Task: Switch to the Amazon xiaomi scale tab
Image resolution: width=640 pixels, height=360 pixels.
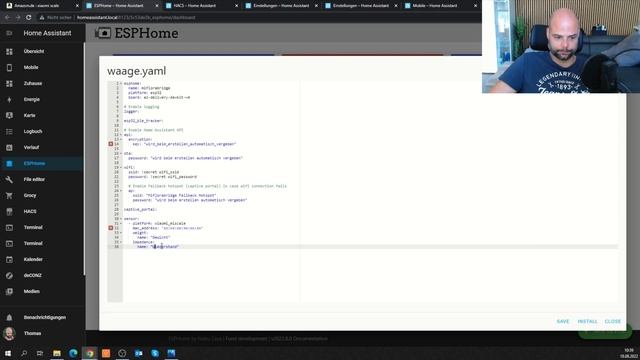Action: [x=41, y=6]
